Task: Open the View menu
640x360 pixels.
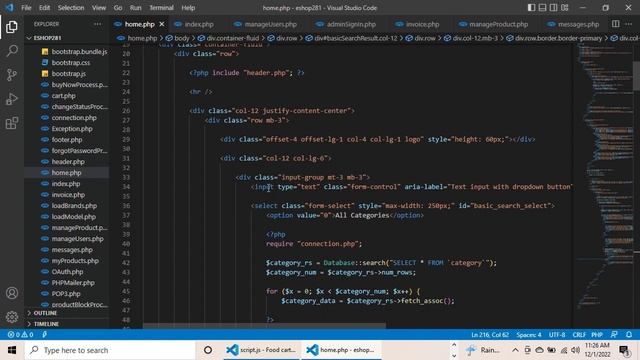Action: point(99,8)
